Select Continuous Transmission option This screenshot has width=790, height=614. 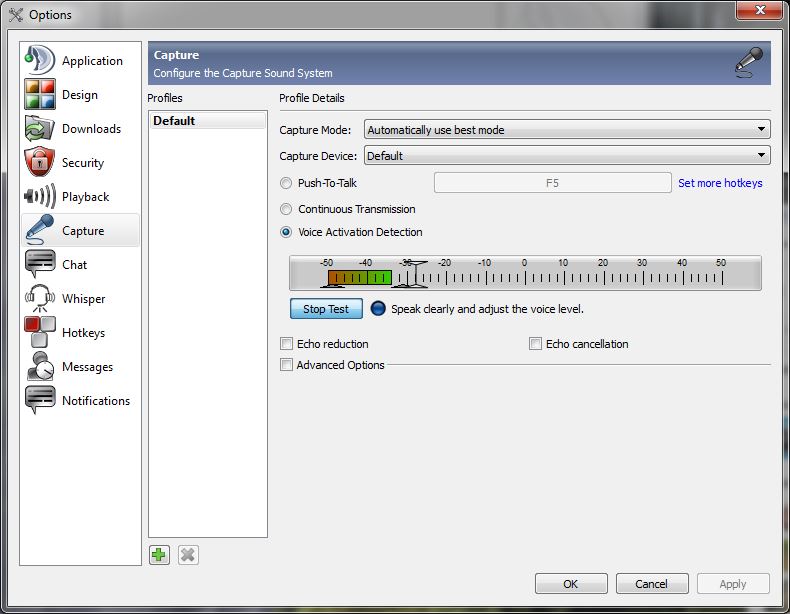click(286, 209)
